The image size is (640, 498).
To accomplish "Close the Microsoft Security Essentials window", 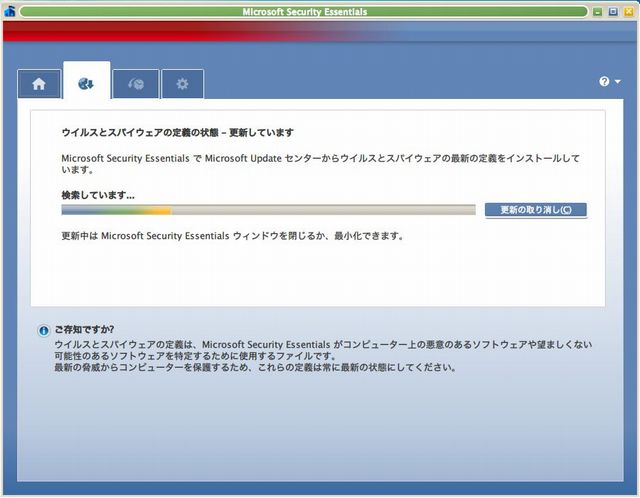I will (629, 12).
